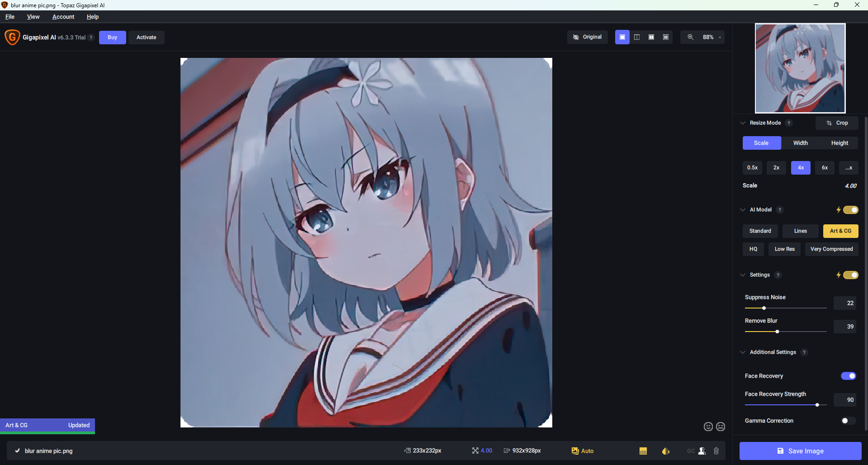868x465 pixels.
Task: Select the Very Compressed model option
Action: point(831,249)
